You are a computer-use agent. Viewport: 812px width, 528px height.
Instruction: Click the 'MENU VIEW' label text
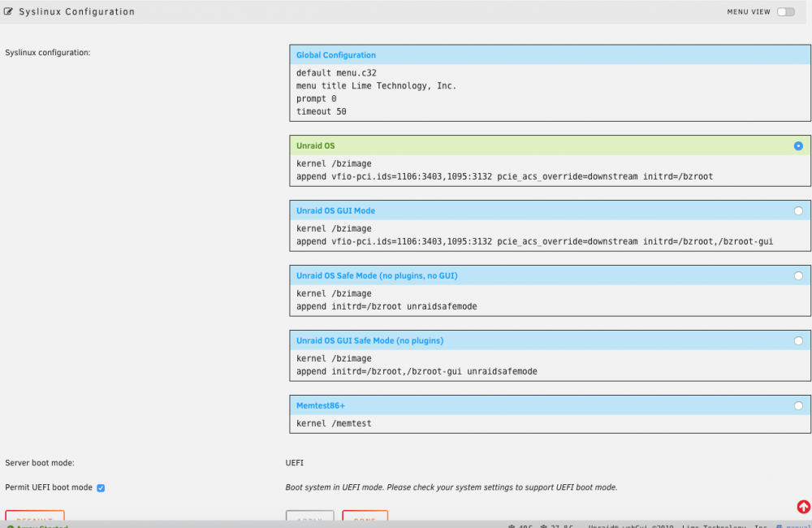pos(749,12)
